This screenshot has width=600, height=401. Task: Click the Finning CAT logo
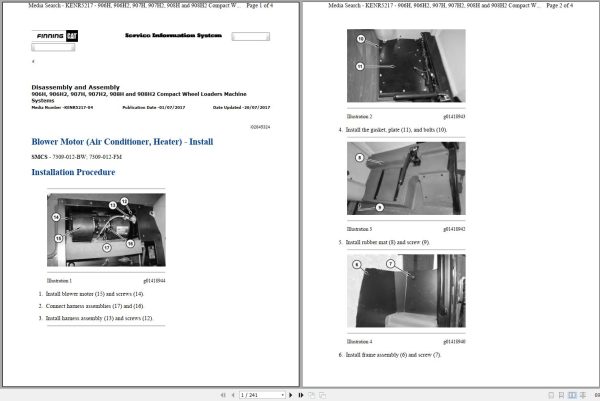(55, 36)
